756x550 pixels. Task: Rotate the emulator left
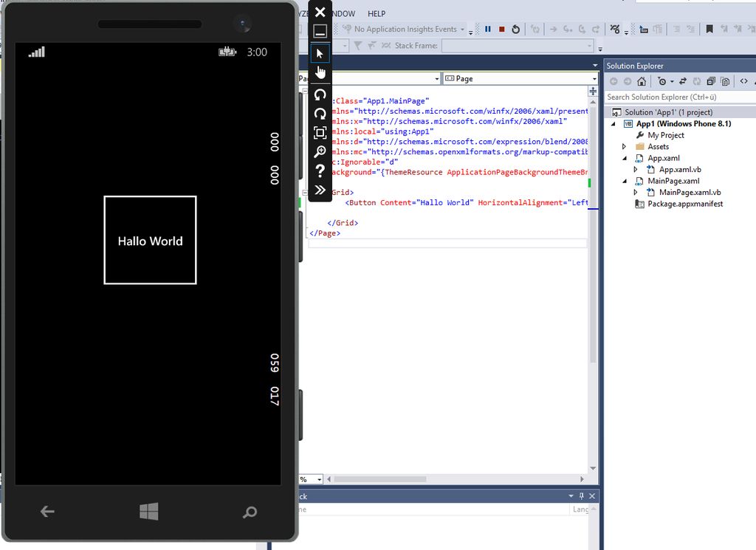click(320, 94)
